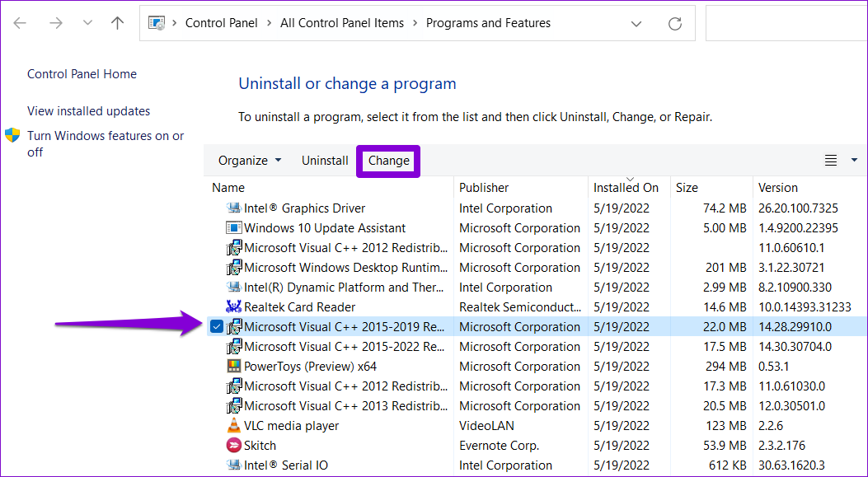Select Realtek Card Reader entry

299,307
